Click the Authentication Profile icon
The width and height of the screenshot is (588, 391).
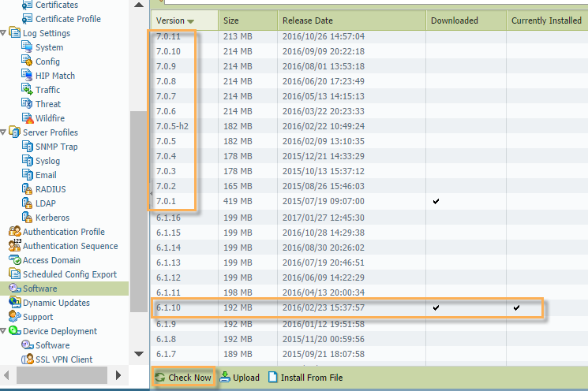15,232
